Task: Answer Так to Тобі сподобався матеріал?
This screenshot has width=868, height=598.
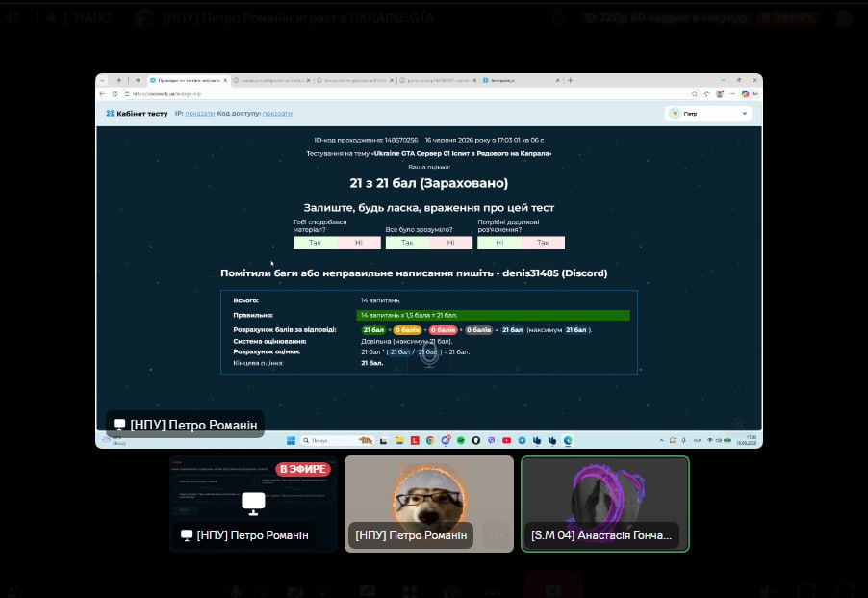Action: 315,243
